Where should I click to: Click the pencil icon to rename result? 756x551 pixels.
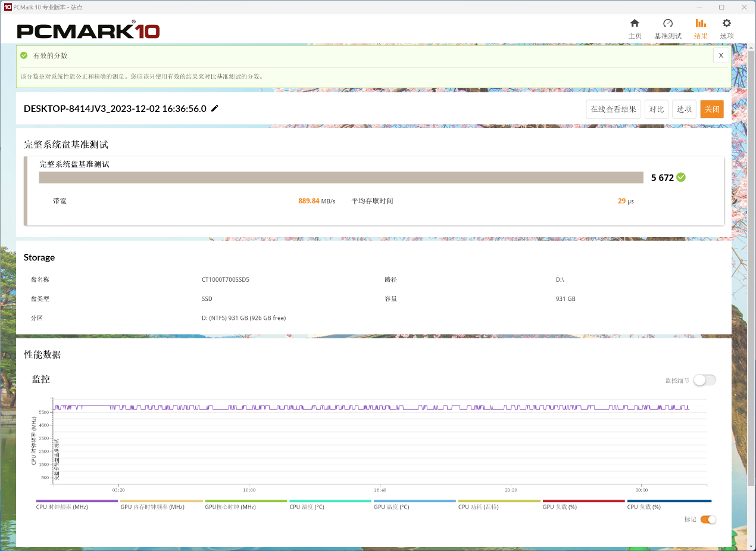click(x=215, y=108)
